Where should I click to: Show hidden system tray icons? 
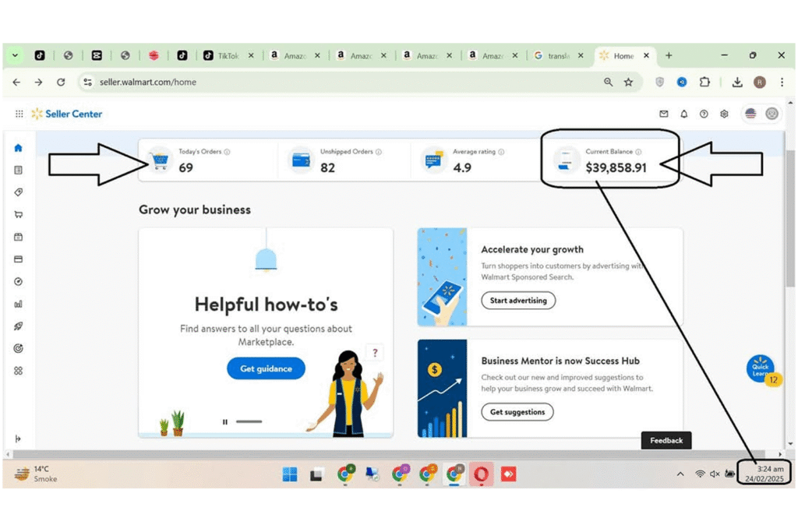(x=680, y=474)
